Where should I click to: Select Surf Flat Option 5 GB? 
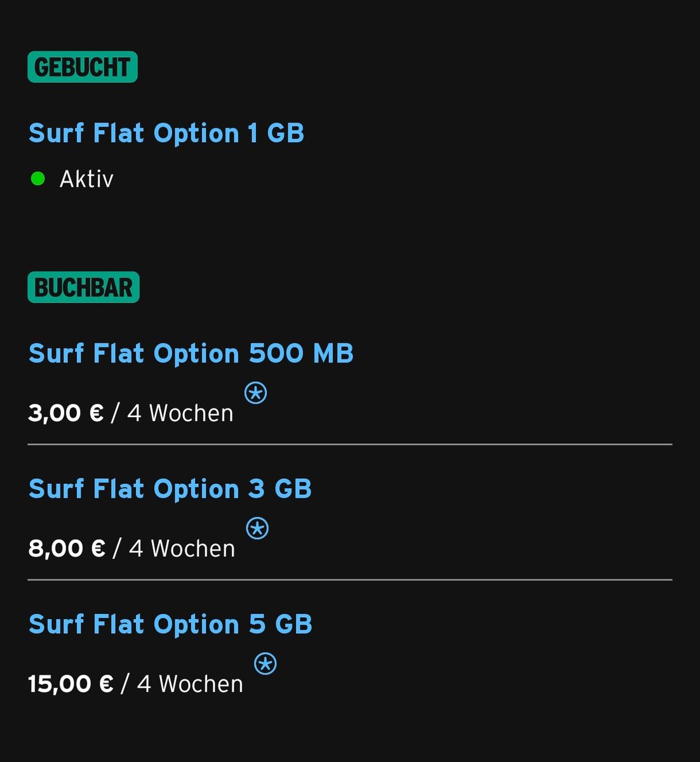[170, 625]
